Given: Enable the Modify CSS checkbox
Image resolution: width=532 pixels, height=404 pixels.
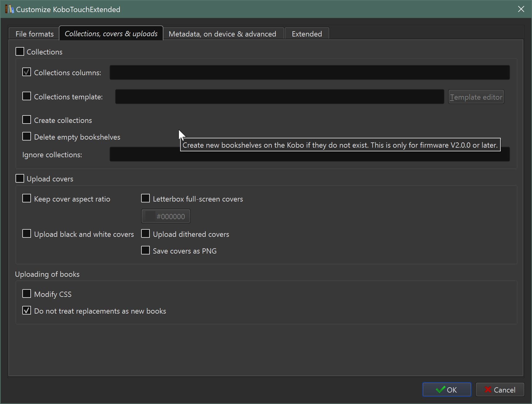Looking at the screenshot, I should click(x=27, y=294).
